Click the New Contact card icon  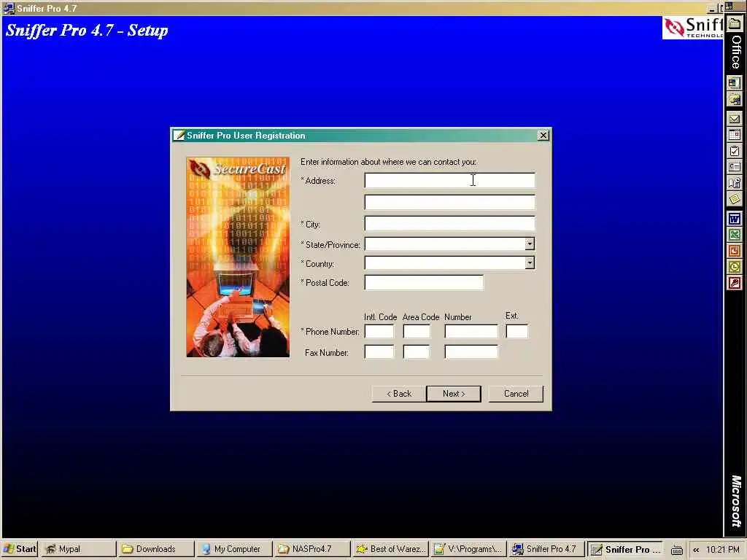(x=735, y=167)
